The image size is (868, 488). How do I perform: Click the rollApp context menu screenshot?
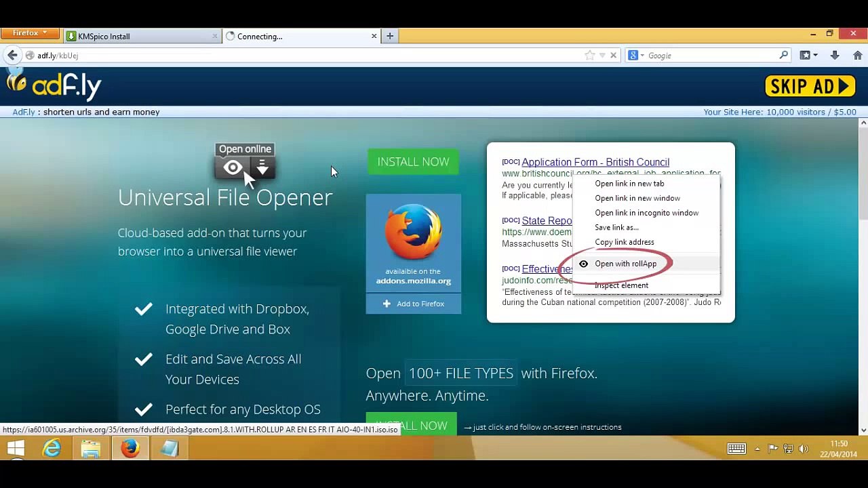[x=611, y=232]
